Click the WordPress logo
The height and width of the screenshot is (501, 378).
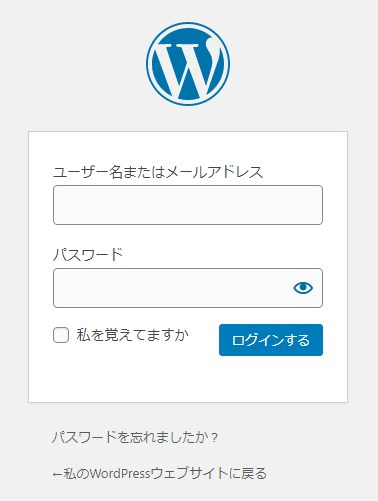pyautogui.click(x=188, y=64)
